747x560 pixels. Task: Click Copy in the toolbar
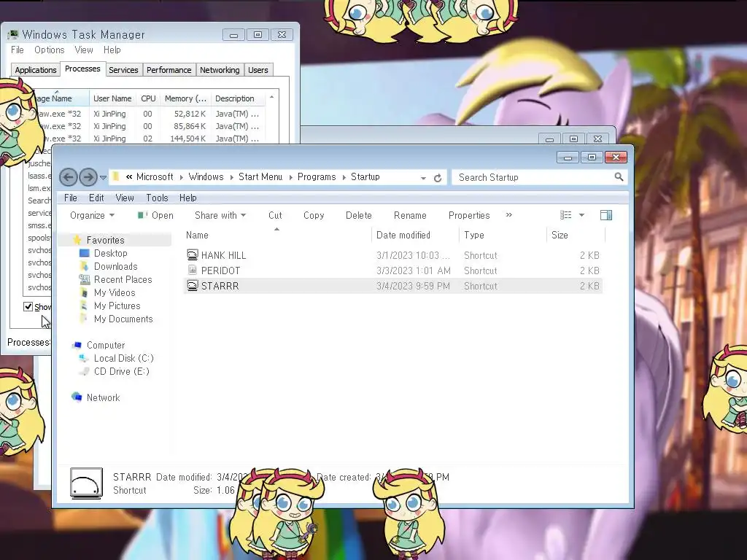click(x=314, y=215)
